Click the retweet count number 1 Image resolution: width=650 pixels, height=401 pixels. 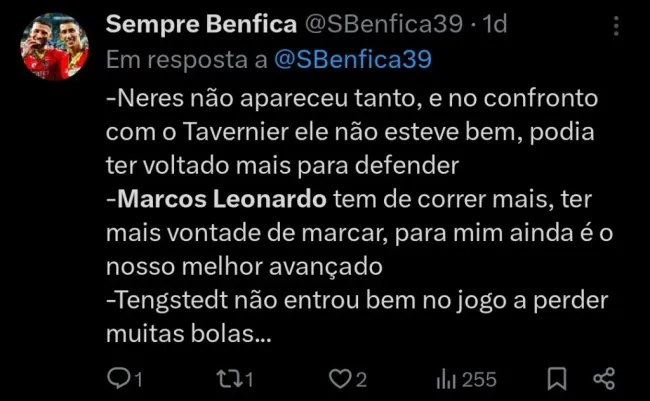point(249,379)
